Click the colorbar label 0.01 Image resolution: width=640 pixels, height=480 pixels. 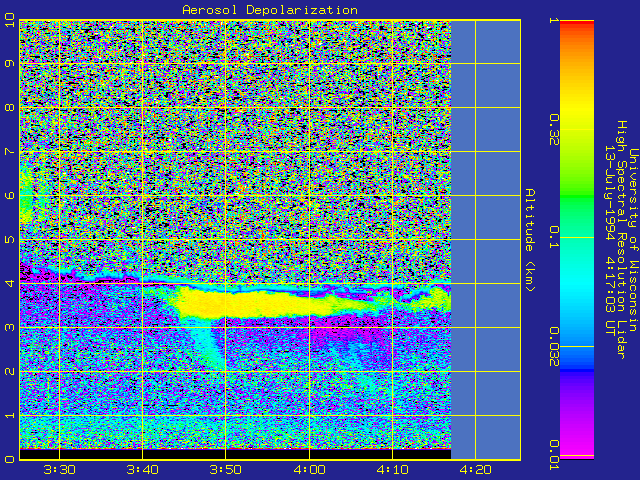[553, 455]
